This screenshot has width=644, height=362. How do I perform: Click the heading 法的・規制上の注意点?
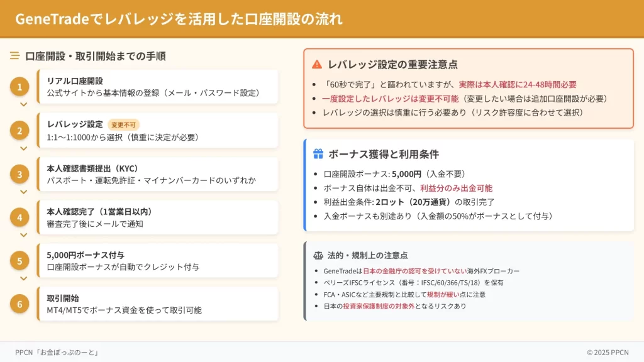pyautogui.click(x=367, y=255)
